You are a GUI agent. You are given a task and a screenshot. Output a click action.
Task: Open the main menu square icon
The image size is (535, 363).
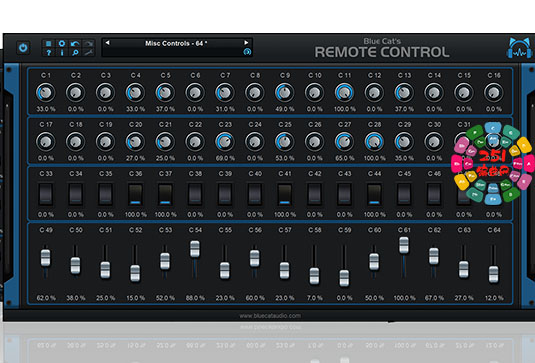click(x=49, y=44)
